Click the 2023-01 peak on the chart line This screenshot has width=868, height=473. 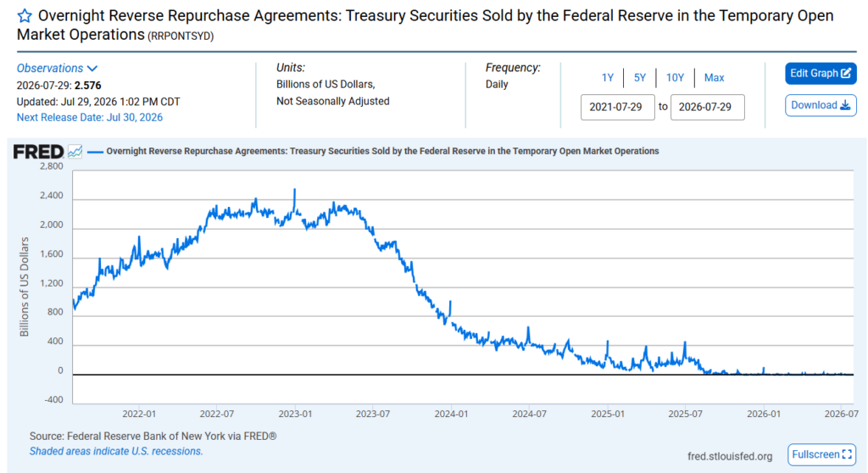pos(294,191)
